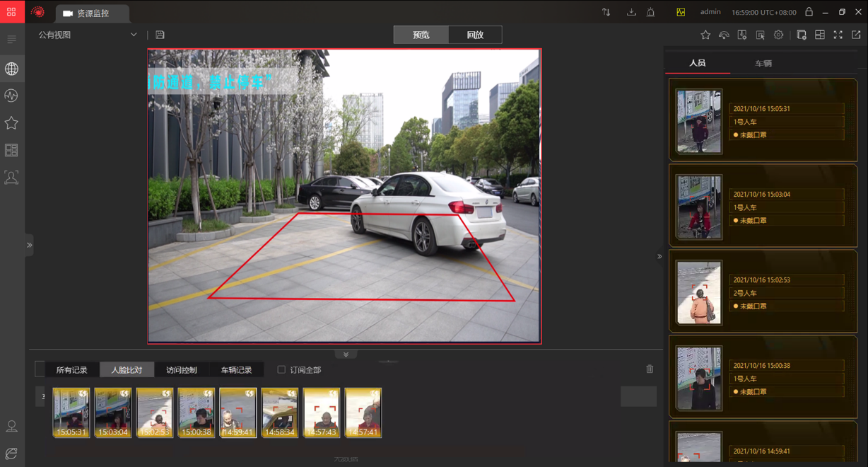
Task: Open the up-down transfer arrows icon
Action: pyautogui.click(x=606, y=12)
